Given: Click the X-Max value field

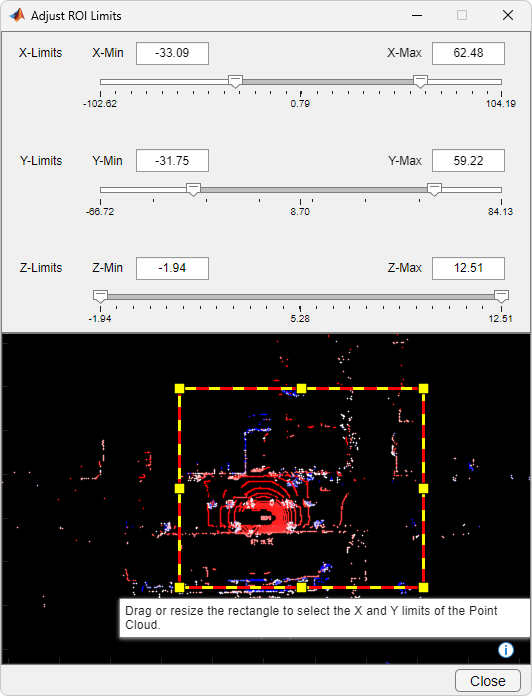Looking at the screenshot, I should point(468,53).
